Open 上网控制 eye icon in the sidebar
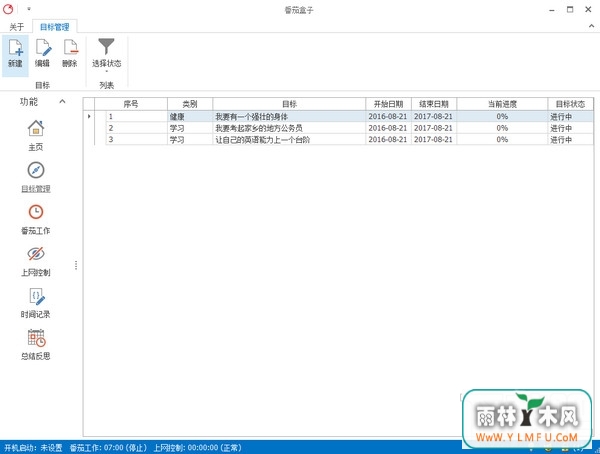Screen dimensions: 600x454 coord(36,253)
